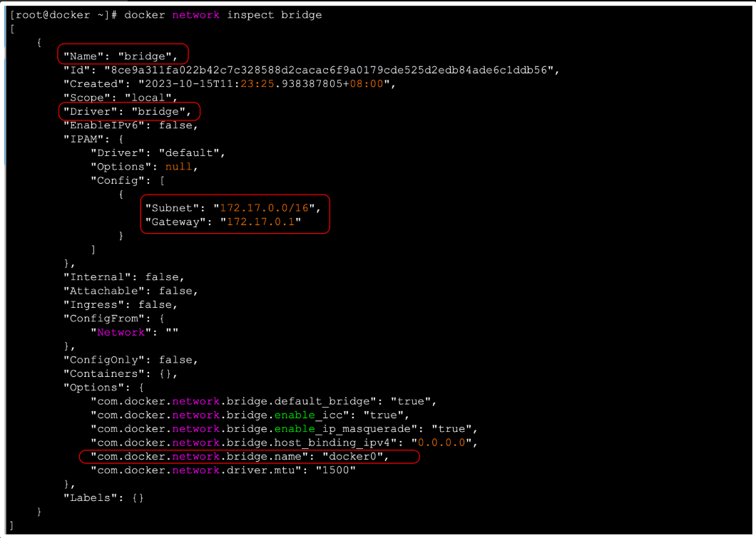This screenshot has width=756, height=538.
Task: Click the Gateway 172.17.0.1 value
Action: [261, 222]
